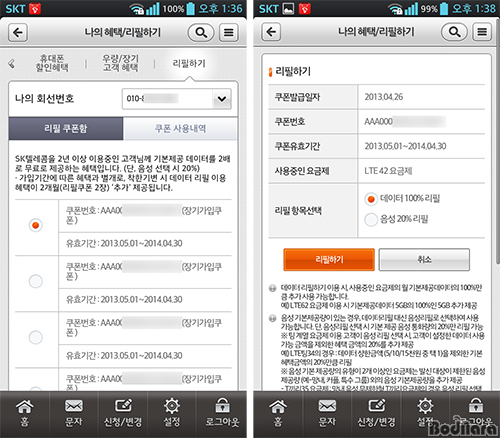
Task: Tap picture notification icon in right status bar
Action: 288,8
